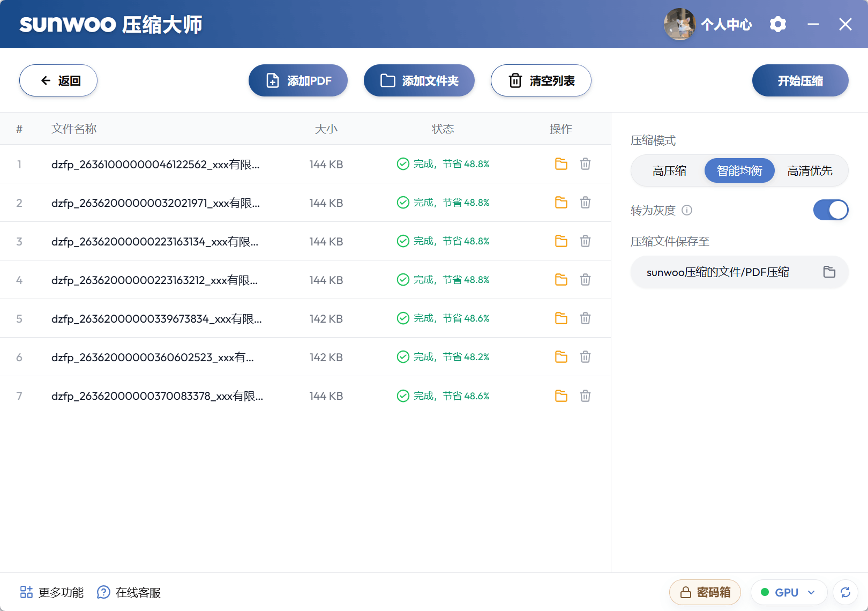Click 返回 back button
Image resolution: width=868 pixels, height=611 pixels.
tap(58, 80)
